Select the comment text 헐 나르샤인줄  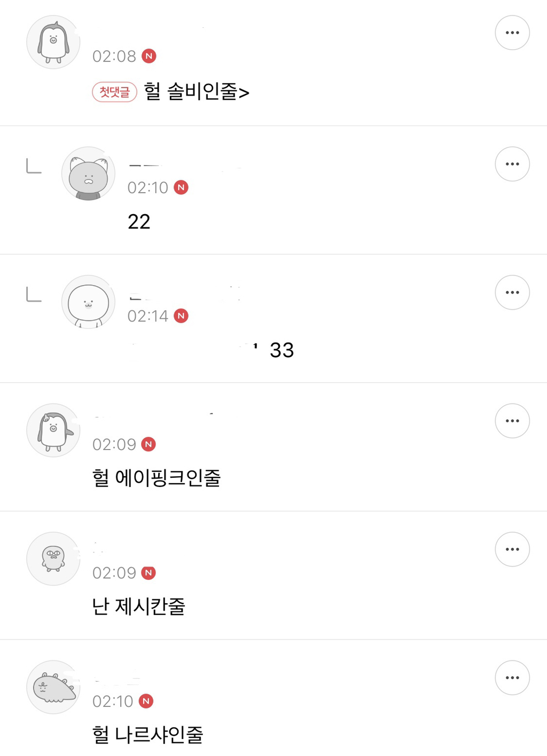pos(147,735)
